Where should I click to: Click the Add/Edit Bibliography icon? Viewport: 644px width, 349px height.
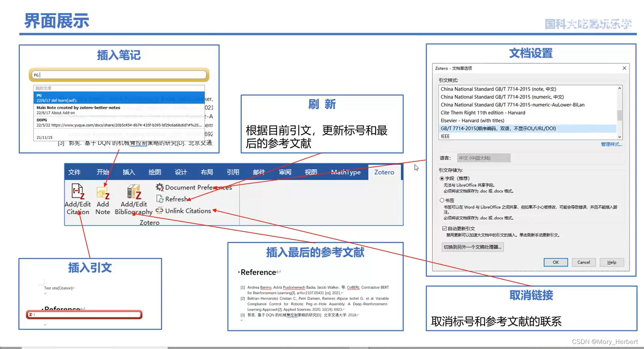pyautogui.click(x=134, y=192)
